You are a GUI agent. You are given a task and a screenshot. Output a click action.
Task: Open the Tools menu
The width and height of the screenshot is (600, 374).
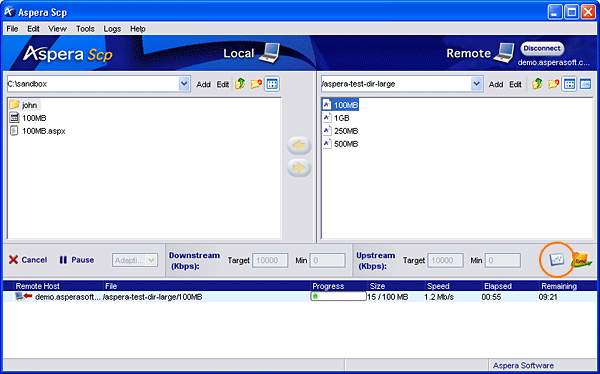(85, 29)
